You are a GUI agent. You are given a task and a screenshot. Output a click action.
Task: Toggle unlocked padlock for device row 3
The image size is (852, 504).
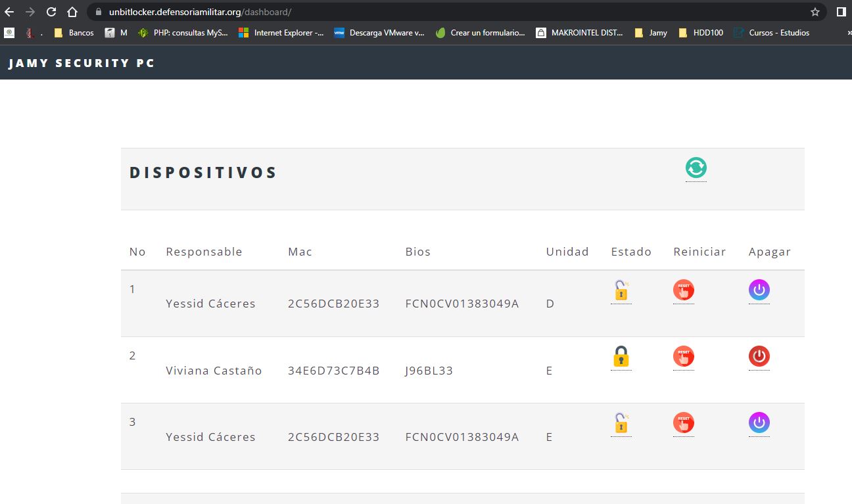click(621, 423)
